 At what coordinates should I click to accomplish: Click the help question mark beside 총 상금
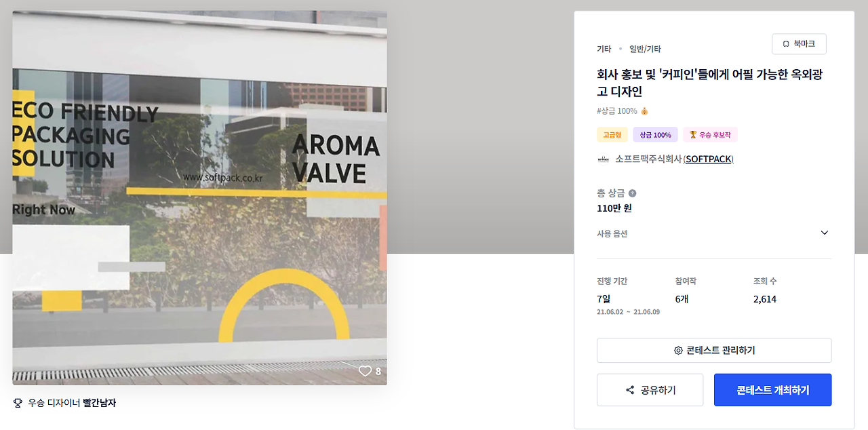point(632,193)
